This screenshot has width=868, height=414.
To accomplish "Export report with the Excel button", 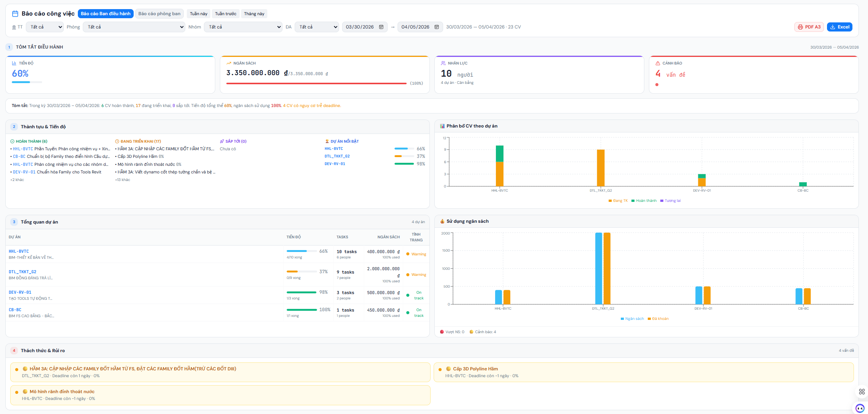I will point(840,27).
